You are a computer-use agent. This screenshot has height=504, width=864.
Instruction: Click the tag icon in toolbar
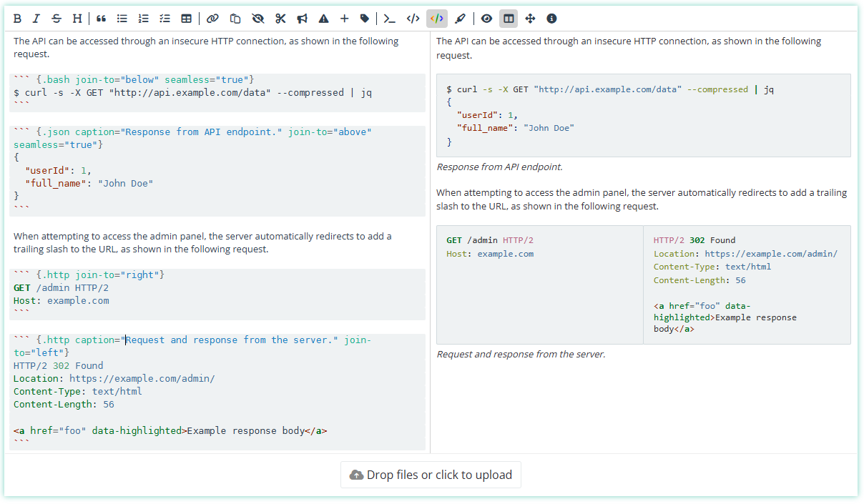point(365,19)
